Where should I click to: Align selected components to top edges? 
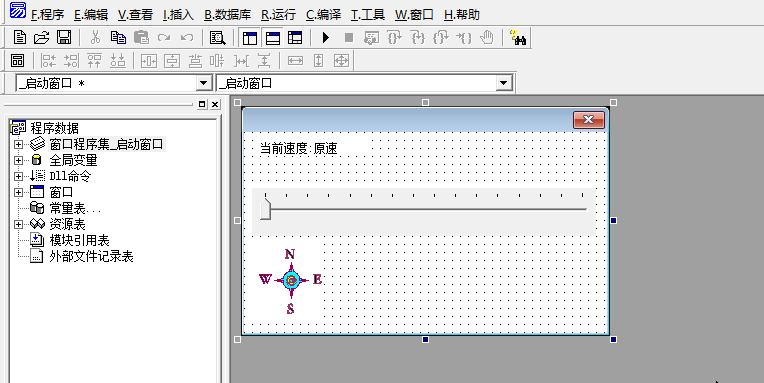click(94, 60)
